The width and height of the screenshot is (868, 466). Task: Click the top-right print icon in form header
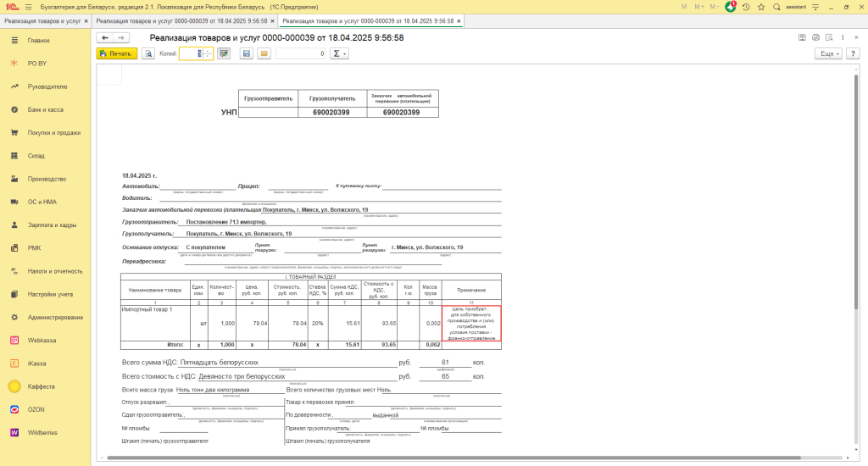coord(815,37)
